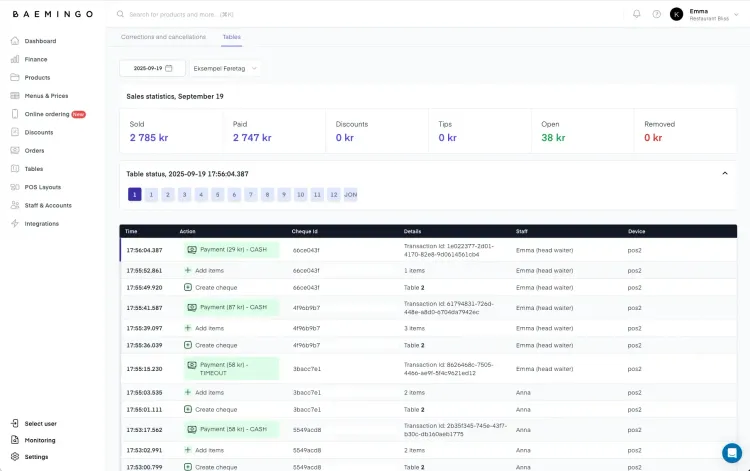
Task: Open Settings gear in sidebar
Action: click(x=16, y=457)
